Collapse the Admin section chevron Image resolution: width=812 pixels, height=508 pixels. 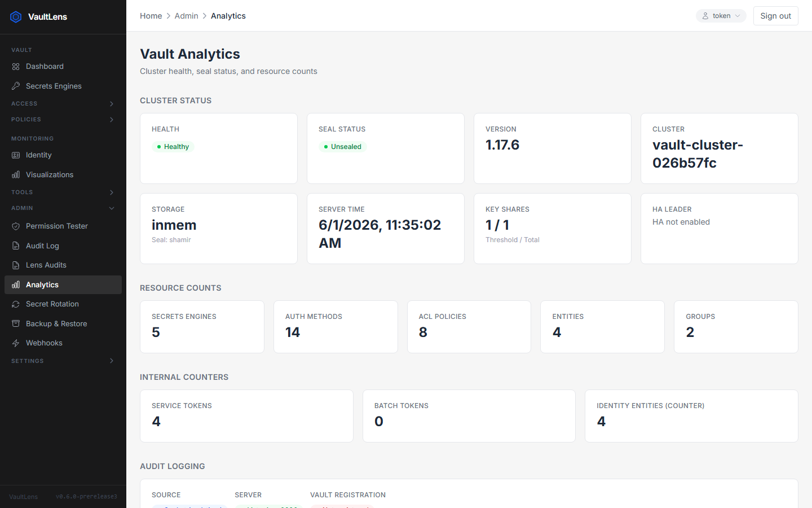112,208
